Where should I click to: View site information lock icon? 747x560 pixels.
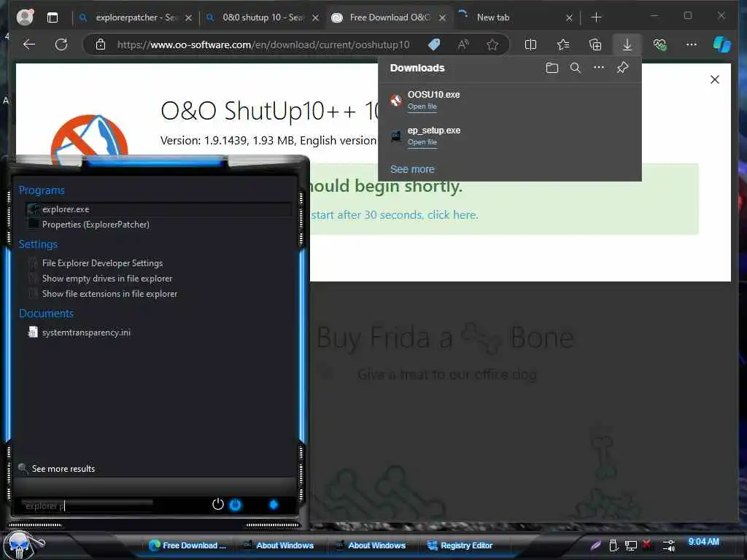pos(101,44)
